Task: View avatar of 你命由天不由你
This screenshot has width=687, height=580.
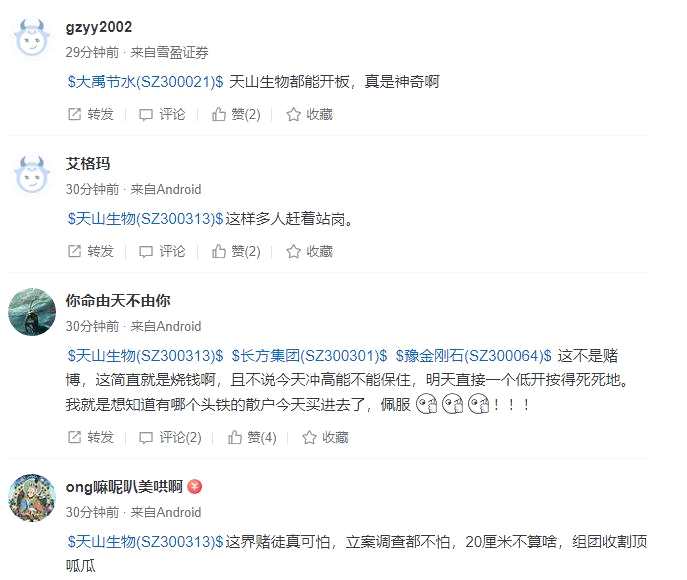Action: coord(32,312)
